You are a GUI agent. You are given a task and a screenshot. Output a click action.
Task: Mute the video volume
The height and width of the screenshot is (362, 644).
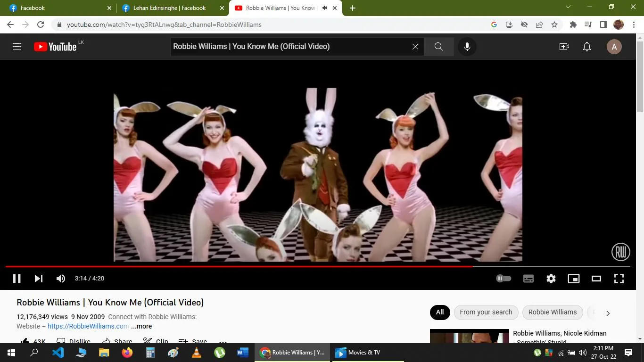pos(60,279)
